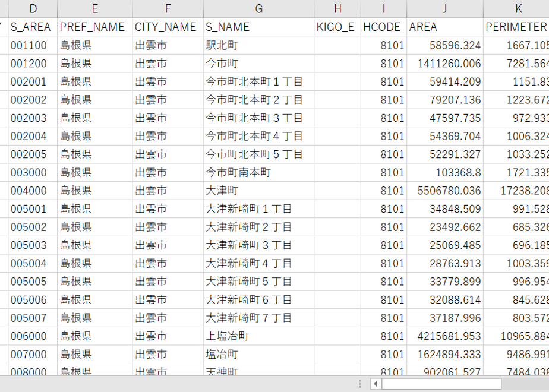
Task: Click the S_NAME header cell
Action: pyautogui.click(x=258, y=27)
